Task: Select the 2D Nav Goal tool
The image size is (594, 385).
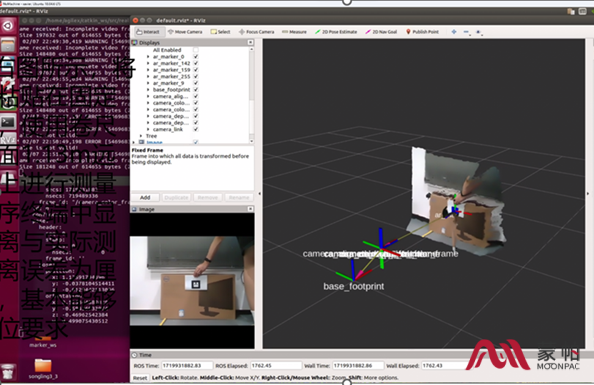Action: (381, 32)
